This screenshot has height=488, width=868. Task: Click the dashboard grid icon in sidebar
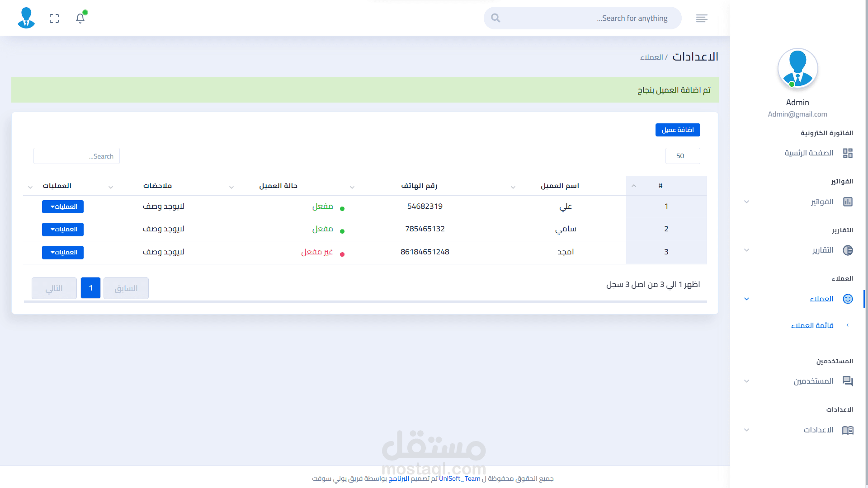point(848,153)
